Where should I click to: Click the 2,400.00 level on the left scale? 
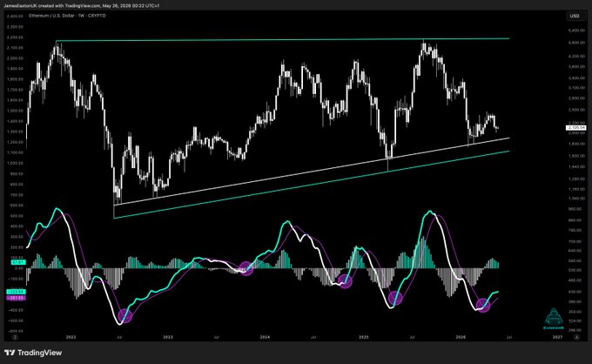coord(15,17)
